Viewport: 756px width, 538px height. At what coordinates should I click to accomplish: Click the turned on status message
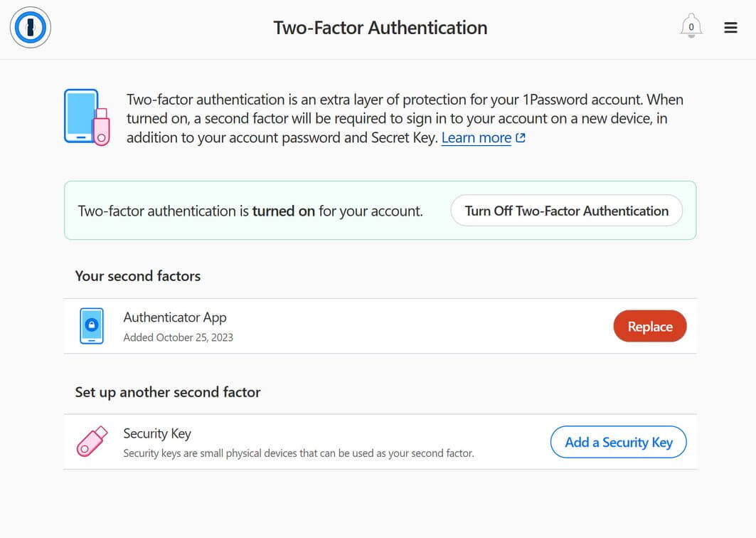250,211
